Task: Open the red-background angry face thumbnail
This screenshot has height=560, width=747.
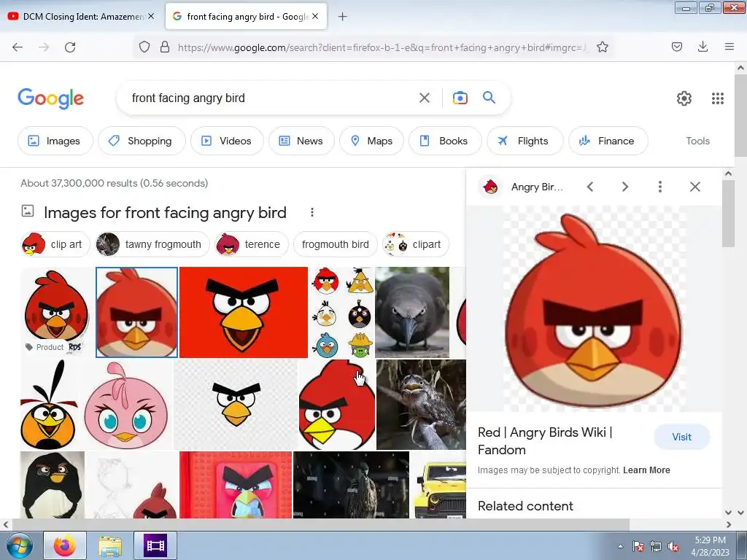Action: pos(244,312)
